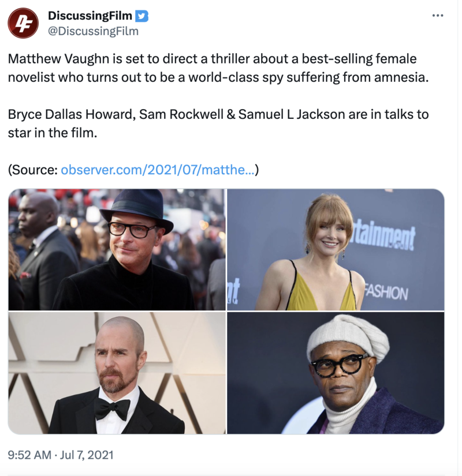Open the photo of bald man in tuxedo
The height and width of the screenshot is (476, 462).
point(117,373)
